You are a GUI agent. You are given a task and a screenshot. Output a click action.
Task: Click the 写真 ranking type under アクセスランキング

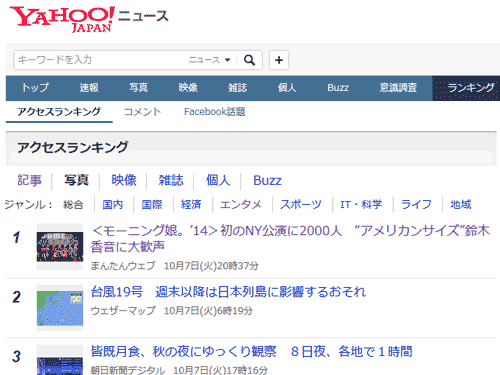pos(76,180)
